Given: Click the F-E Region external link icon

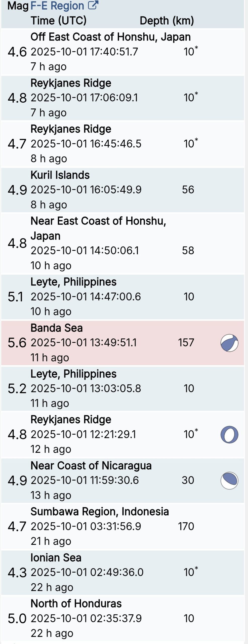Looking at the screenshot, I should pos(93,6).
